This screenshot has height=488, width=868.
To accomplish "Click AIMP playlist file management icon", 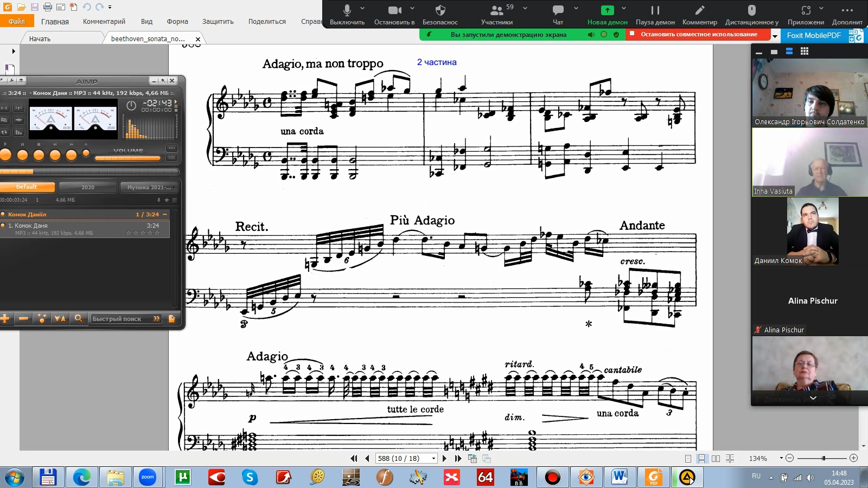I will pyautogui.click(x=172, y=319).
